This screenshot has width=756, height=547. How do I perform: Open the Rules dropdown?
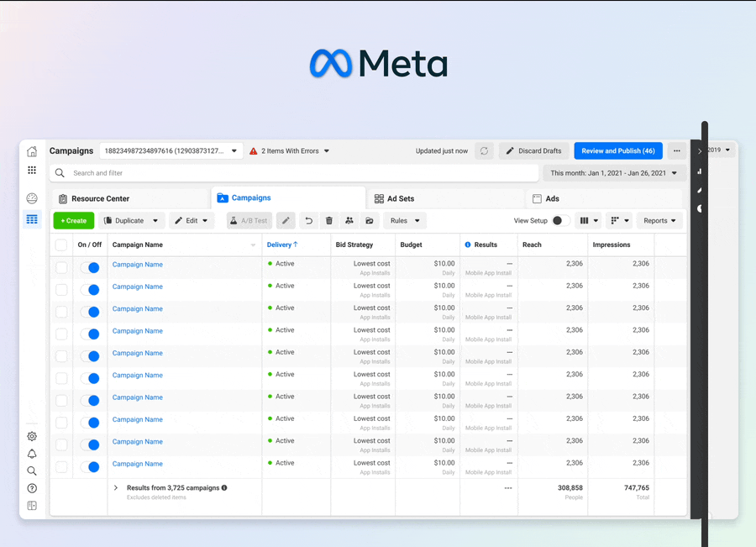coord(405,220)
